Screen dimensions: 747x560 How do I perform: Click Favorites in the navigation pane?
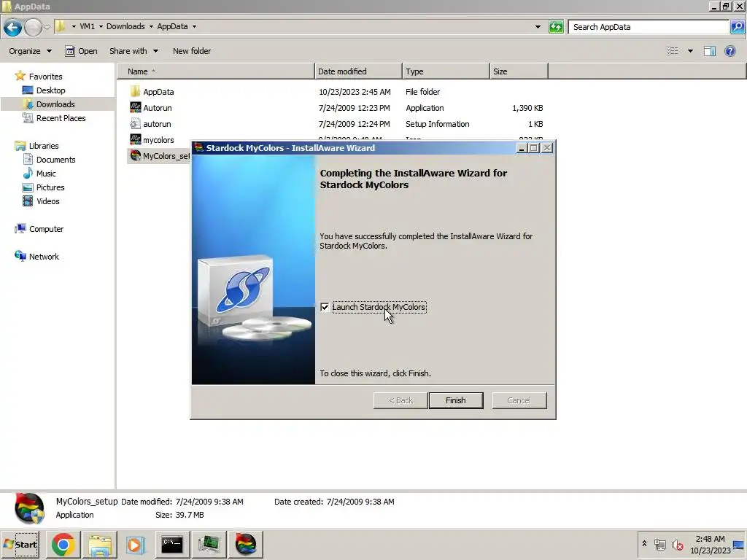[x=45, y=76]
